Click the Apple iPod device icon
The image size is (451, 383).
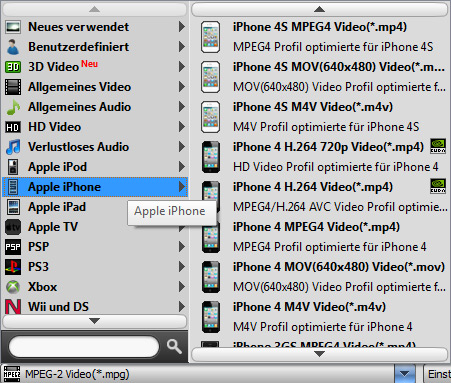13,167
